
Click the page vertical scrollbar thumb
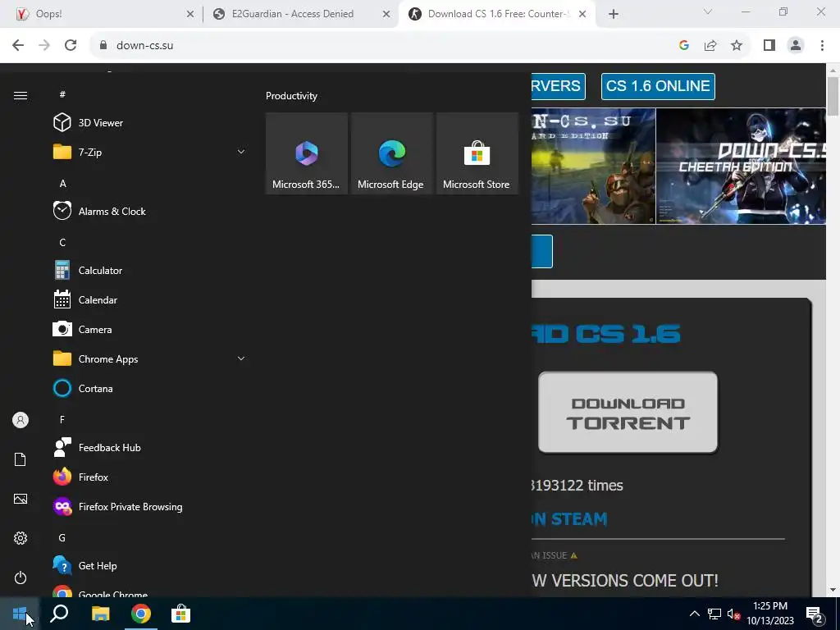(x=833, y=97)
